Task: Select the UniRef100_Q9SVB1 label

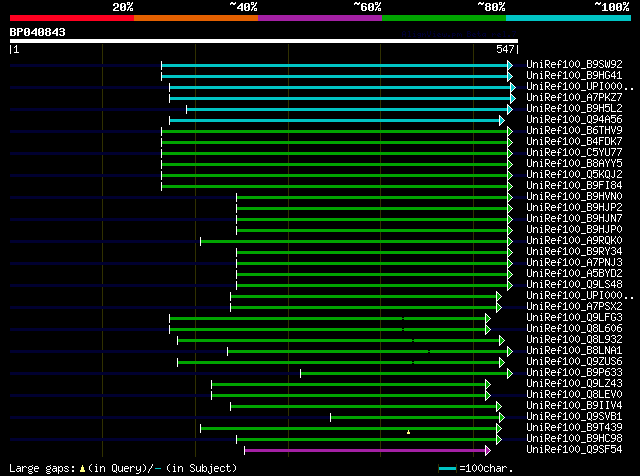Action: 574,417
